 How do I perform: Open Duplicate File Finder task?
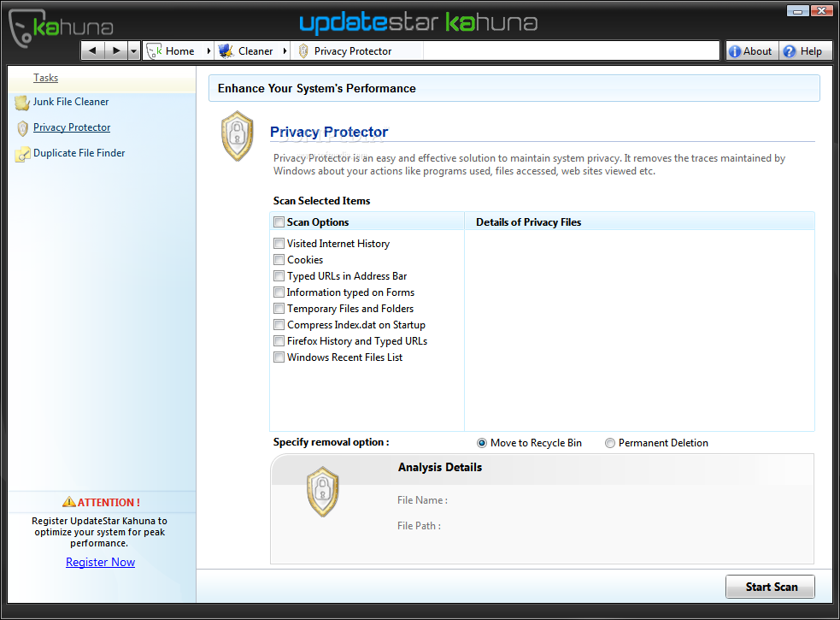coord(79,153)
